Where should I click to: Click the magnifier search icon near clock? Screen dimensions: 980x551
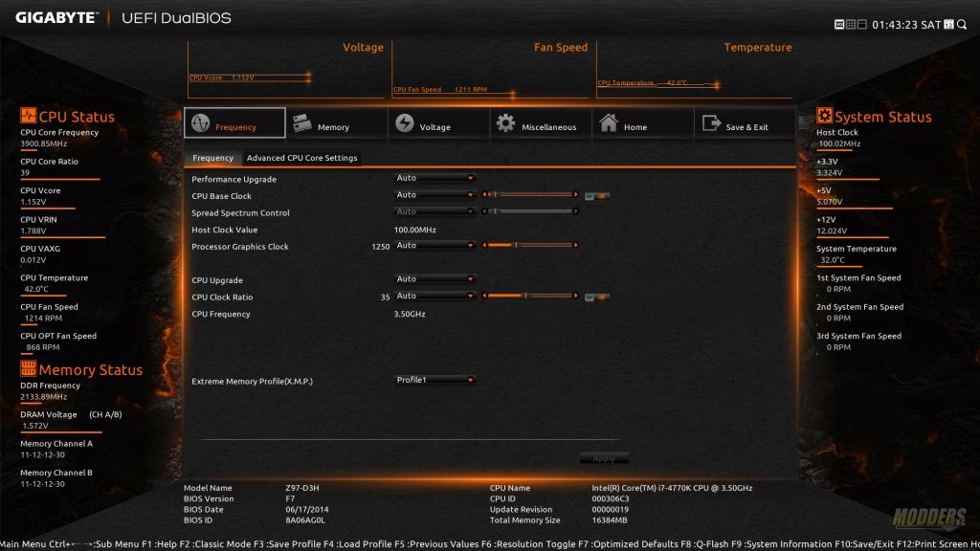pos(962,24)
